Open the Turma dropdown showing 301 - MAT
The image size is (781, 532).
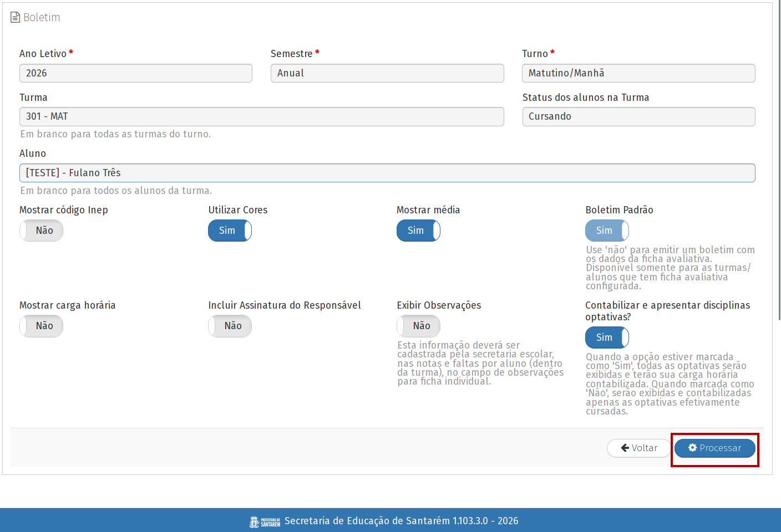261,116
